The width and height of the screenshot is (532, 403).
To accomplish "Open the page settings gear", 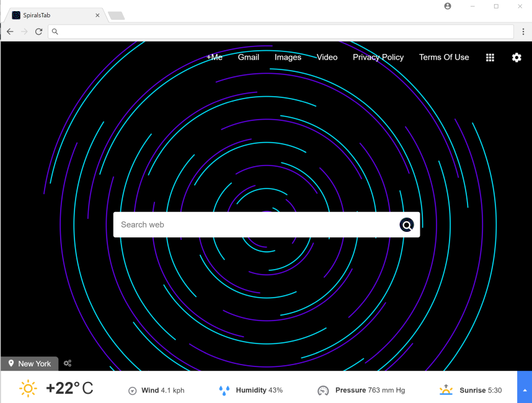I will pos(516,57).
